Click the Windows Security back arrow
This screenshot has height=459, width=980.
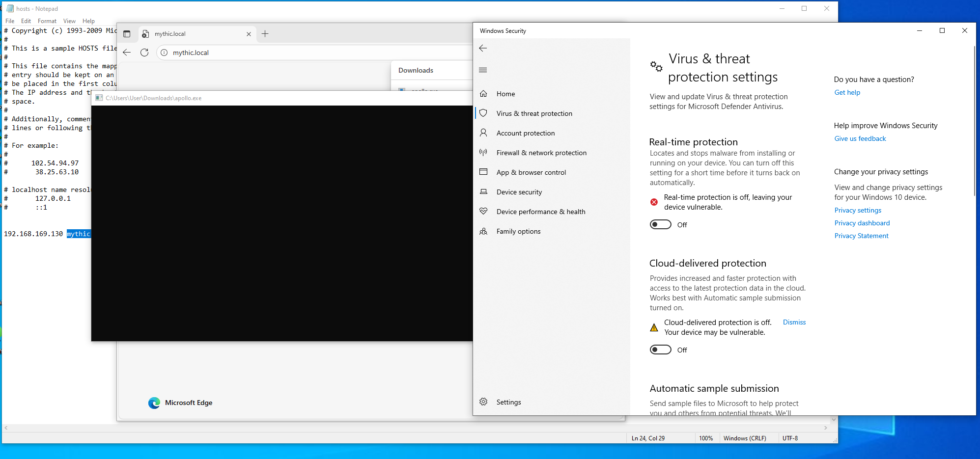click(483, 48)
